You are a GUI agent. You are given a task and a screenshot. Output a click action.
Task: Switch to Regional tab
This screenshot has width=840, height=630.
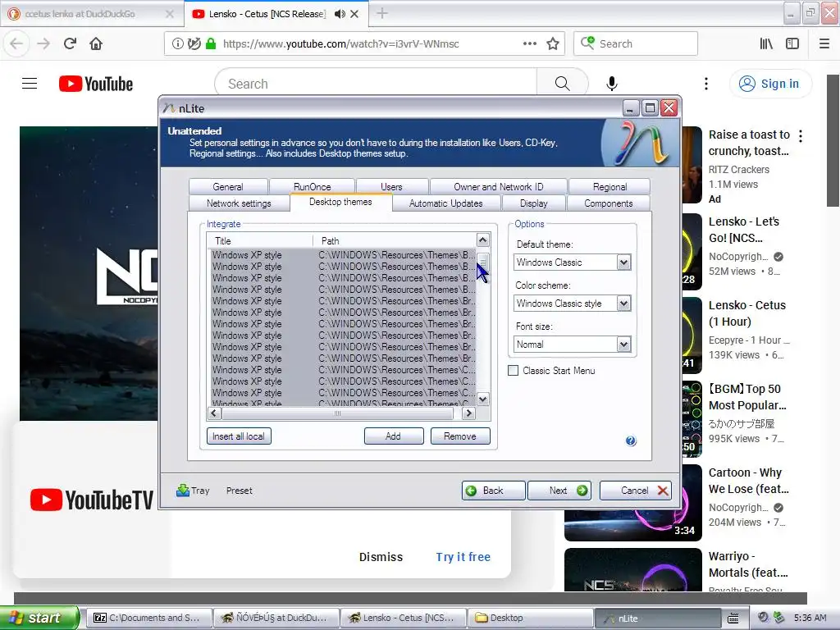[x=609, y=186]
